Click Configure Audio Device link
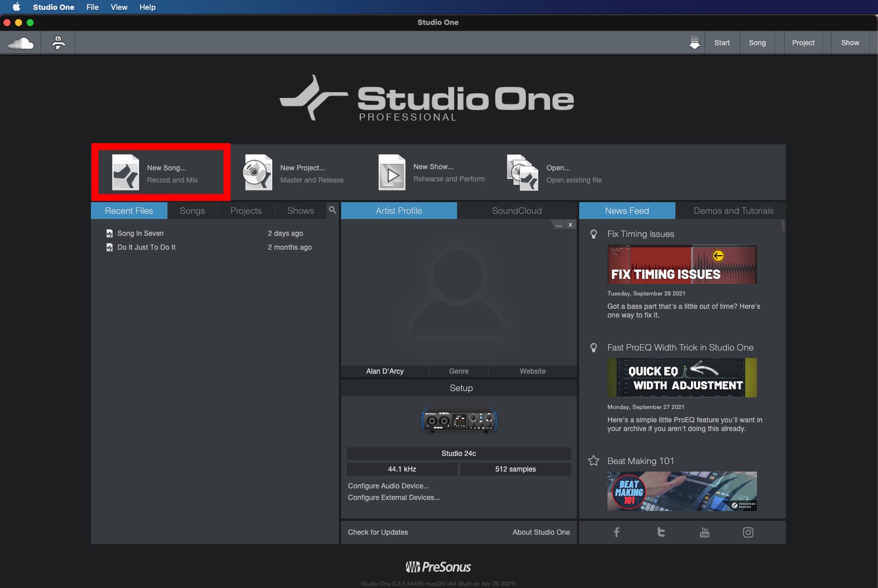This screenshot has width=878, height=588. click(x=388, y=485)
